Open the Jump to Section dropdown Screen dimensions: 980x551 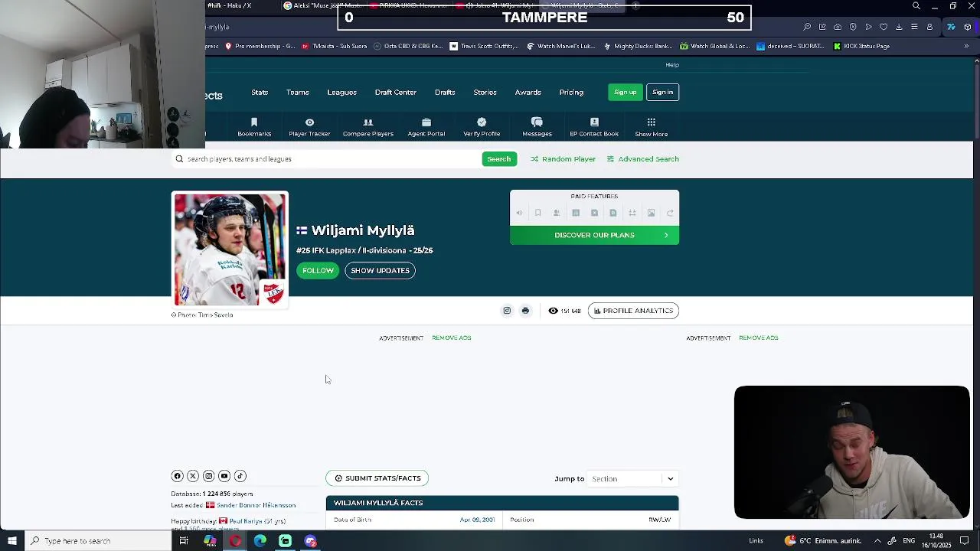click(x=632, y=479)
